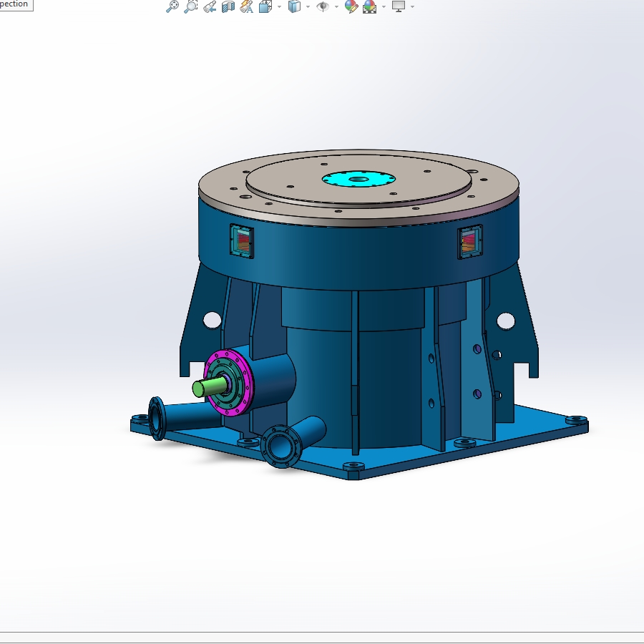Select the partially visible Inspection tab
644x644 pixels.
(14, 4)
